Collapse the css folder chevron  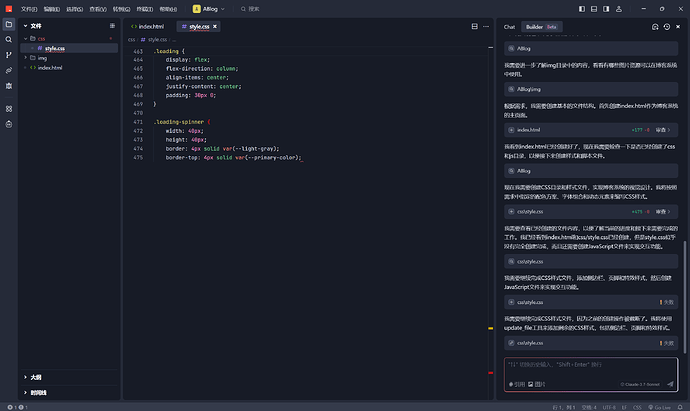[26, 39]
